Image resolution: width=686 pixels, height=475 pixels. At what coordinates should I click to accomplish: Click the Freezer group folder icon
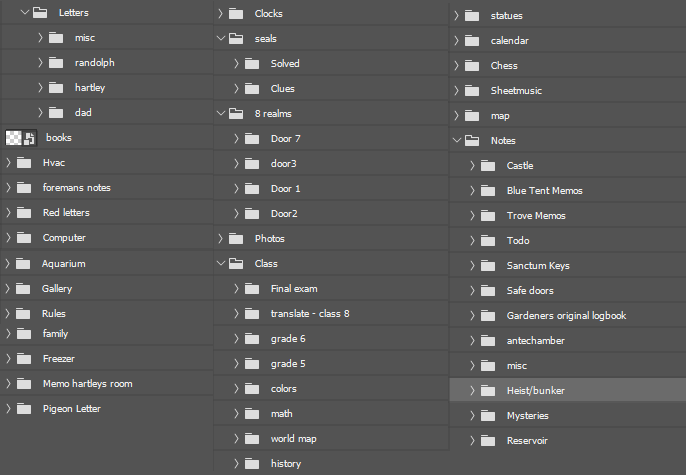[24, 358]
